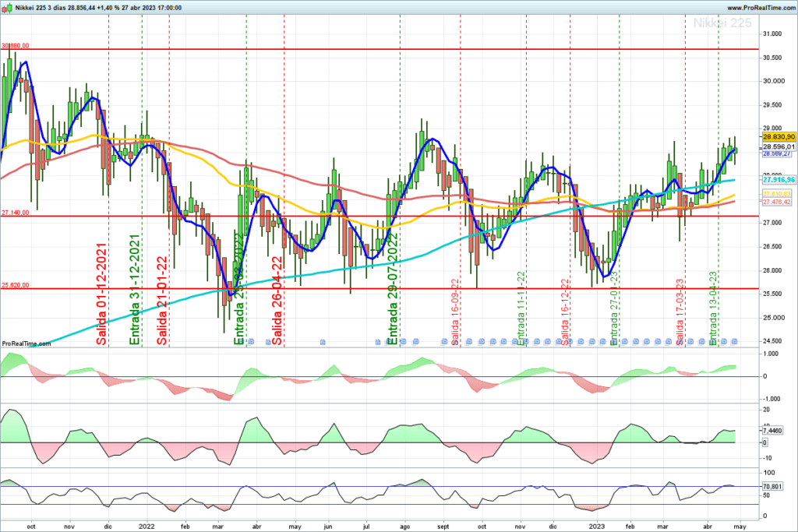Click the 28.596,01 price label

click(x=779, y=146)
